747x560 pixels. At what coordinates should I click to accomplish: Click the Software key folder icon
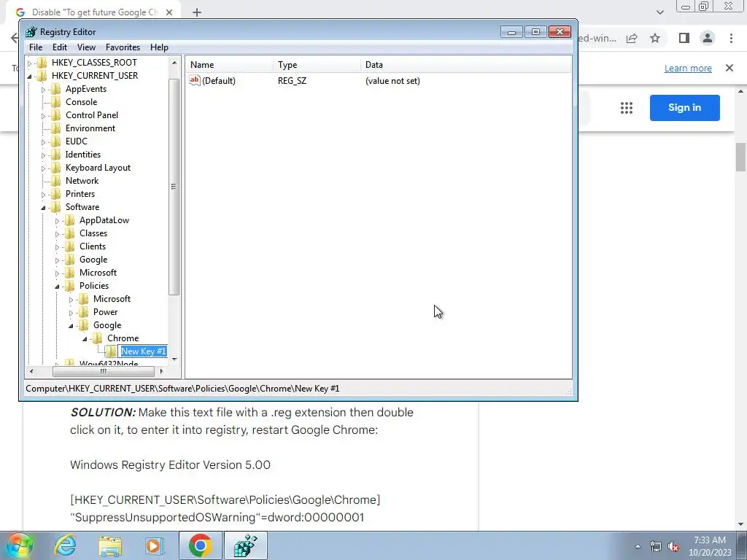(x=55, y=206)
